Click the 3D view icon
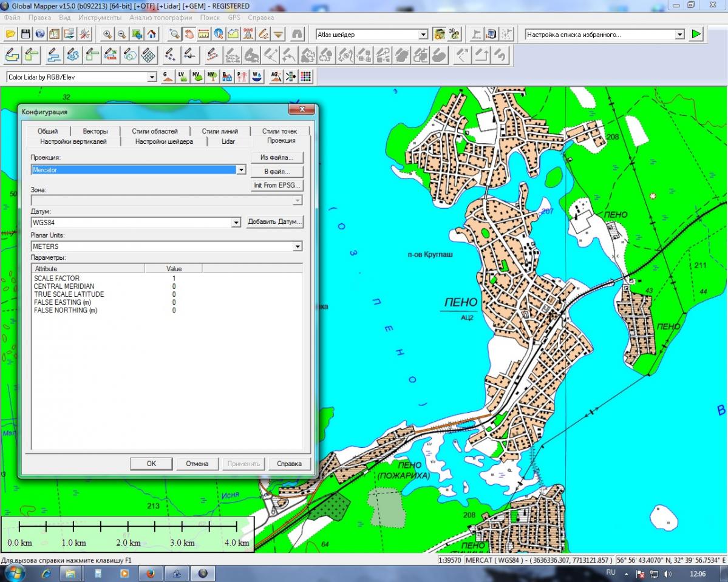Screen dimensions: 728x582 [454, 34]
